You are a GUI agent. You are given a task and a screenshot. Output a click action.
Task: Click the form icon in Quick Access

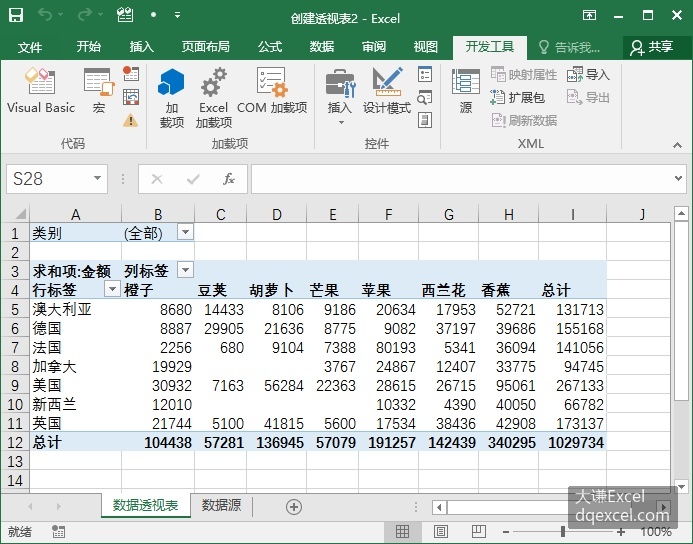point(125,15)
